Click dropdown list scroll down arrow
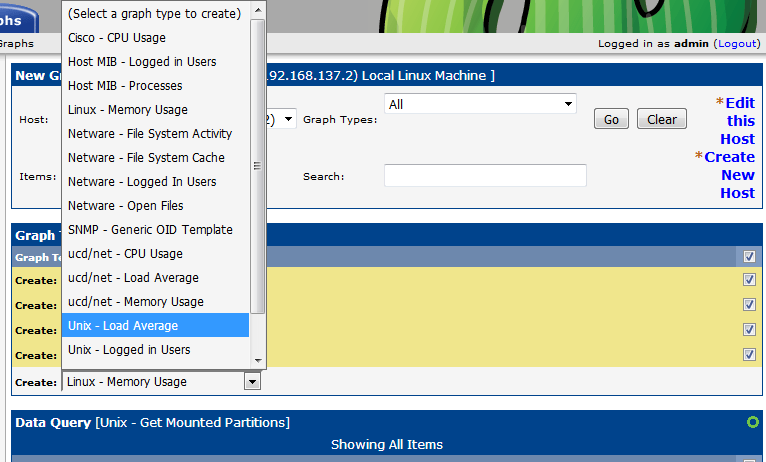766x462 pixels. (258, 361)
